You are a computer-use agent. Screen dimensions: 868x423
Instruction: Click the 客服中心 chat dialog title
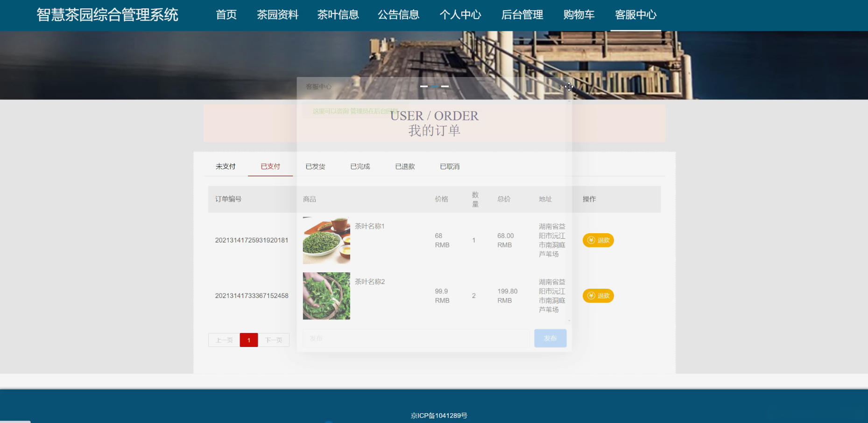pos(318,87)
